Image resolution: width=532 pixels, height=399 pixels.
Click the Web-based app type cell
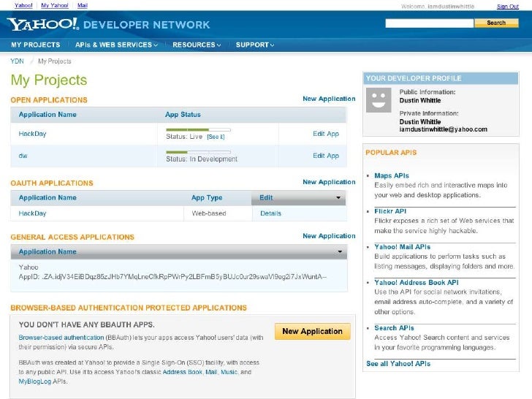click(x=209, y=213)
